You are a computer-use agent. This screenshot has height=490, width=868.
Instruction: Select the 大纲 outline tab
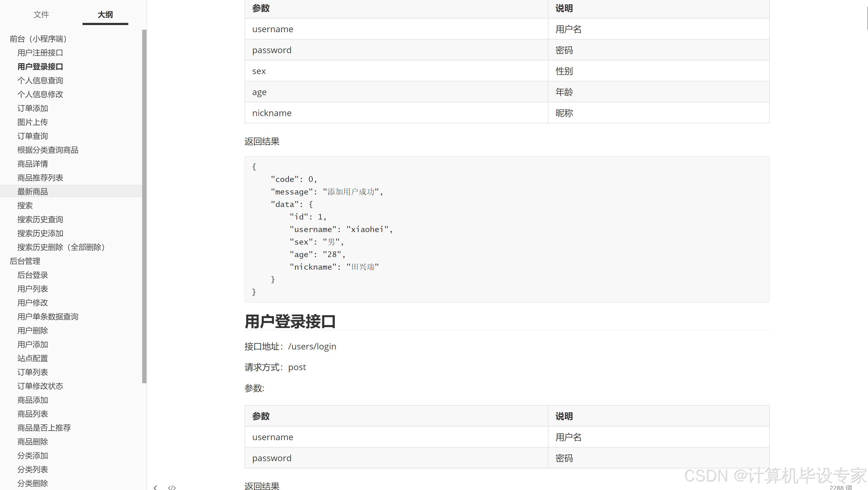pos(105,14)
